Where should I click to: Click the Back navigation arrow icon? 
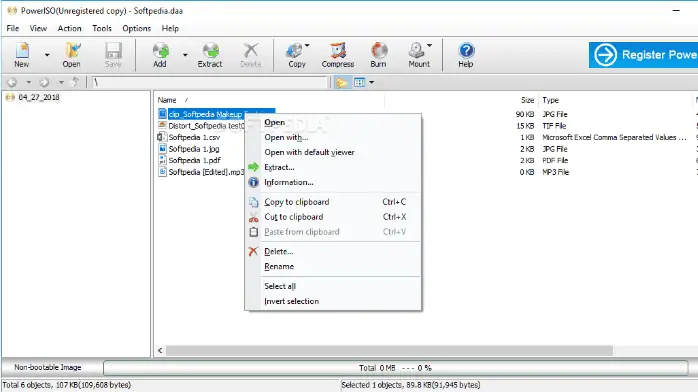pos(12,82)
